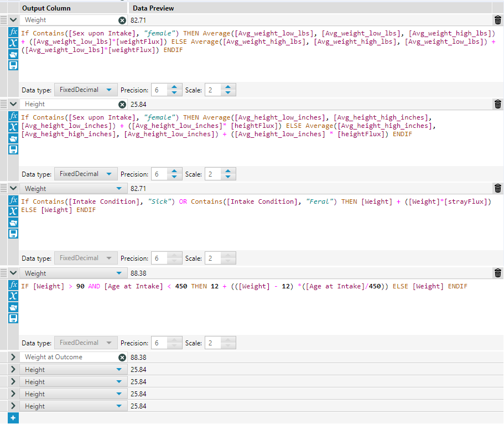Click inside the first Weight formula editor
The width and height of the screenshot is (504, 424).
[261, 54]
